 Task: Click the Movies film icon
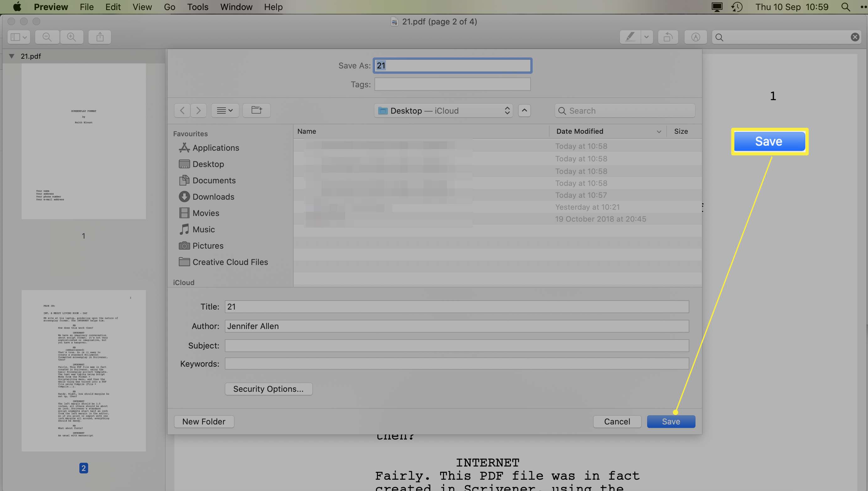(184, 213)
